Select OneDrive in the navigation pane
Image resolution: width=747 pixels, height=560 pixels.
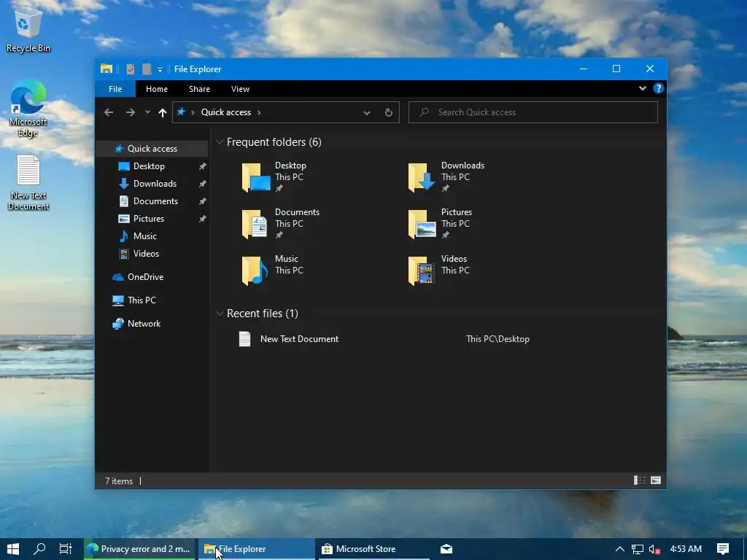pos(145,276)
